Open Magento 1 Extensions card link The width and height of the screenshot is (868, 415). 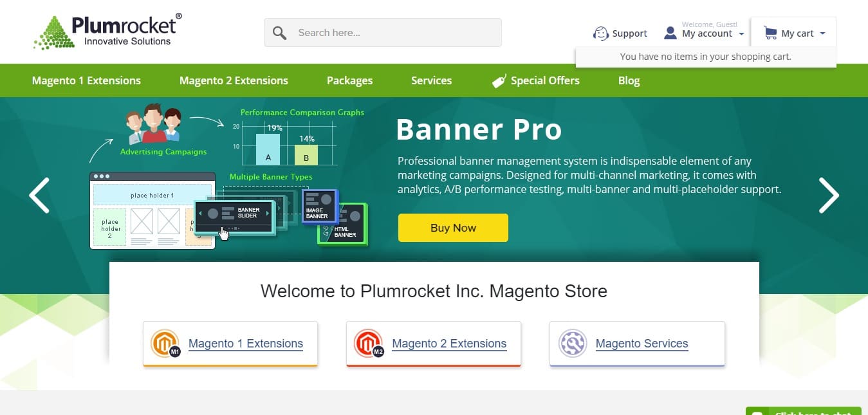(246, 344)
